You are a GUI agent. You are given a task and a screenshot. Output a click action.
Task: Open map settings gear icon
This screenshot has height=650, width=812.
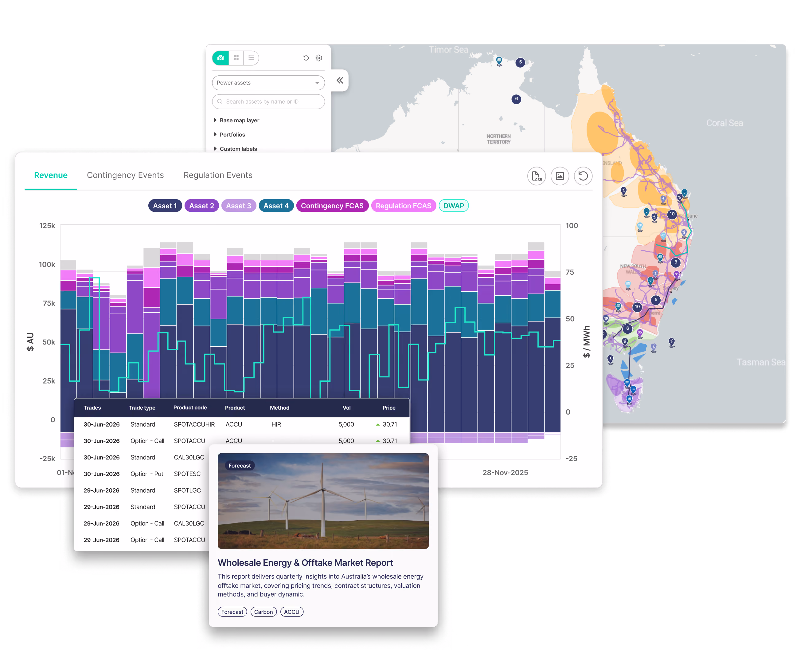pyautogui.click(x=318, y=58)
